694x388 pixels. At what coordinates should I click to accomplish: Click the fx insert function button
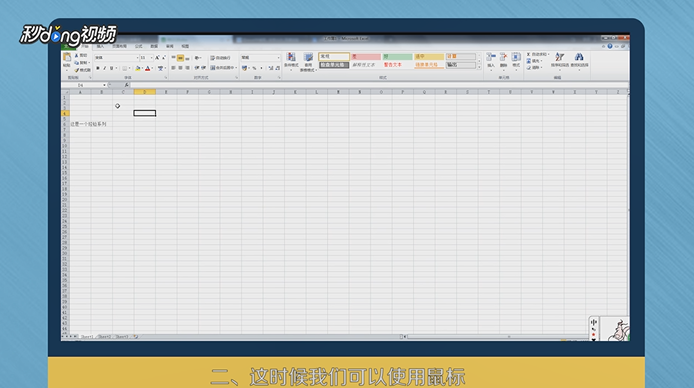127,85
